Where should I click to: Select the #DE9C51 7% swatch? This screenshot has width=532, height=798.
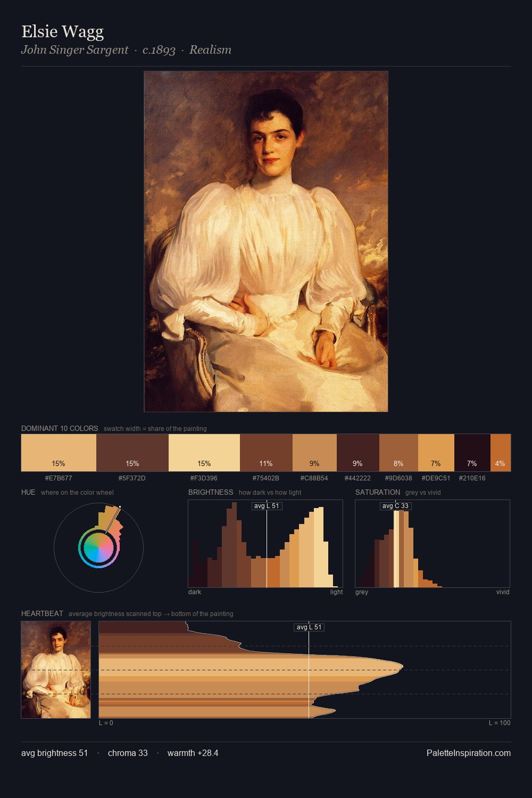[x=436, y=453]
